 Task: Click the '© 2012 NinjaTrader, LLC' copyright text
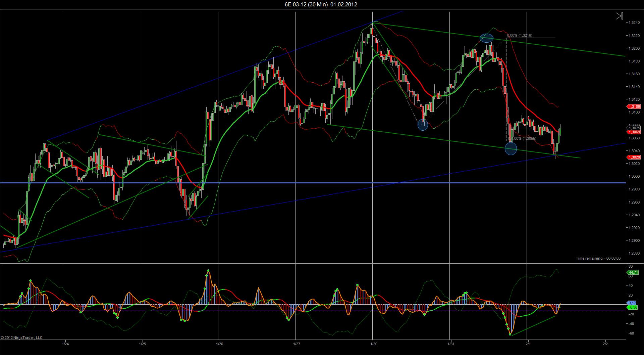22,338
